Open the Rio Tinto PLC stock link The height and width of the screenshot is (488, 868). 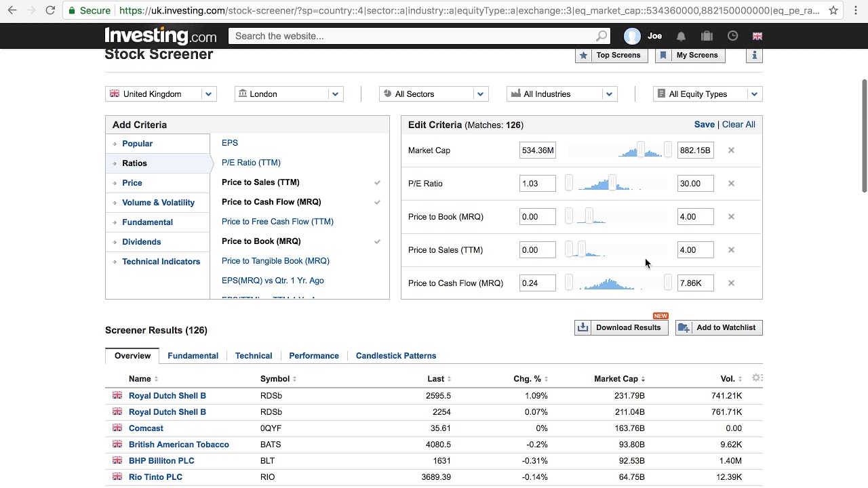pyautogui.click(x=155, y=477)
